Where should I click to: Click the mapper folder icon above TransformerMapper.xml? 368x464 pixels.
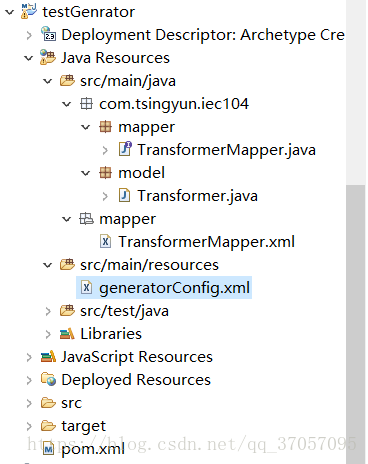(x=86, y=219)
